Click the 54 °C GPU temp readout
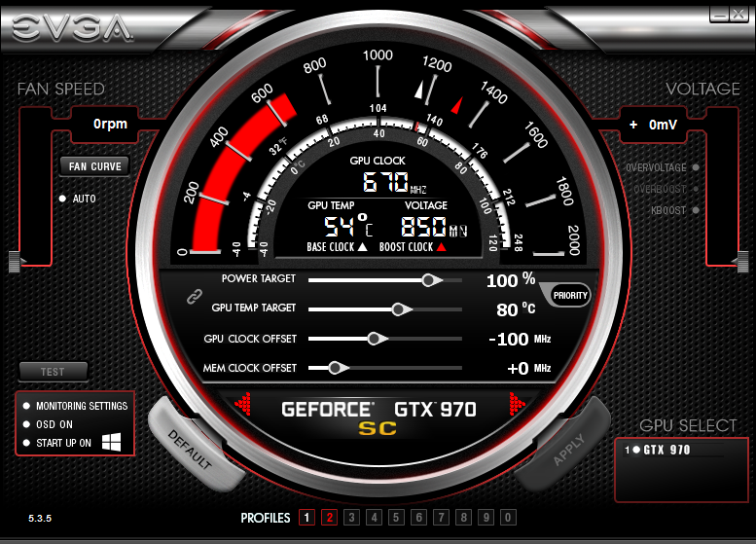This screenshot has width=756, height=544. (348, 226)
